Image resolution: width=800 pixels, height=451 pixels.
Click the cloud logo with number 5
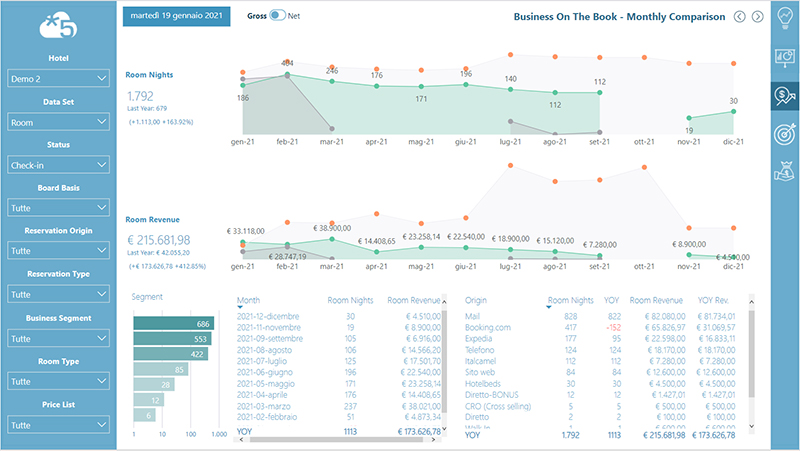[58, 26]
